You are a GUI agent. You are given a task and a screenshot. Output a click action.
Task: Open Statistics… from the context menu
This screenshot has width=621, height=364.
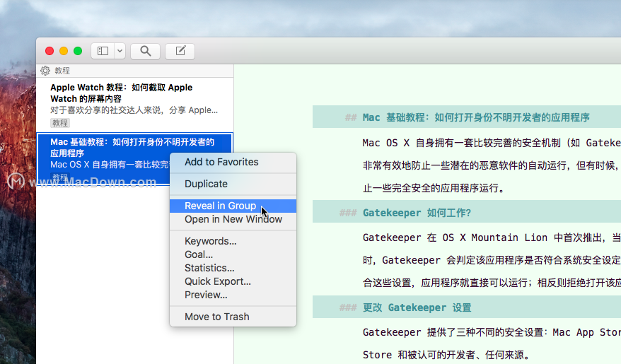(233, 268)
